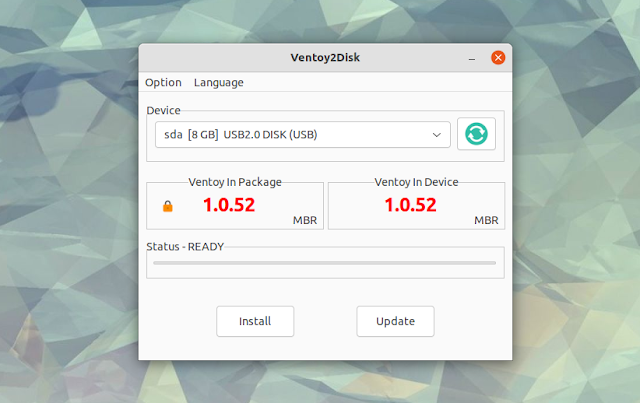Click the MBR label under Ventoy In Device
Screen dimensions: 640x403
(486, 220)
